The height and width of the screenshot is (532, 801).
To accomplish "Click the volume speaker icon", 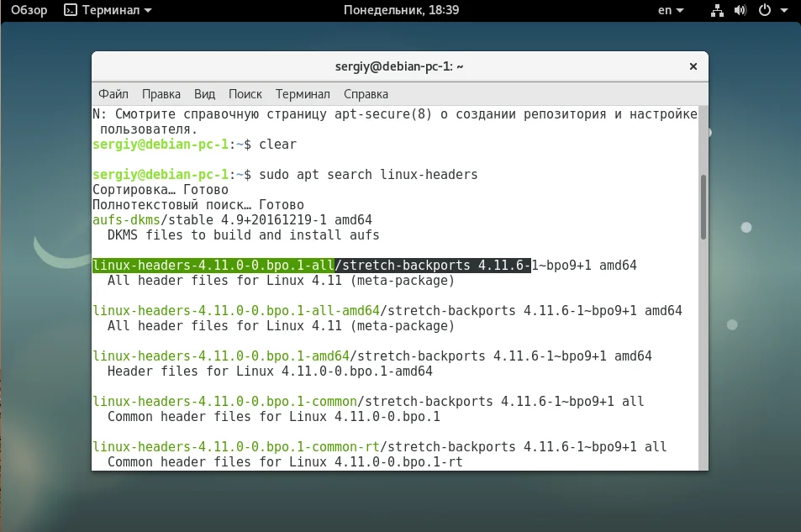I will [x=740, y=10].
